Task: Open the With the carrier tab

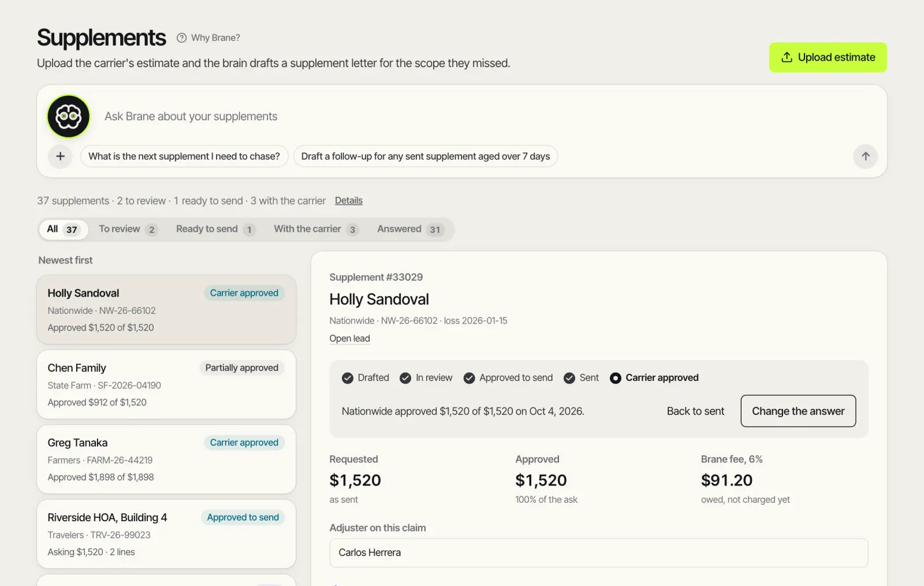Action: (x=316, y=229)
